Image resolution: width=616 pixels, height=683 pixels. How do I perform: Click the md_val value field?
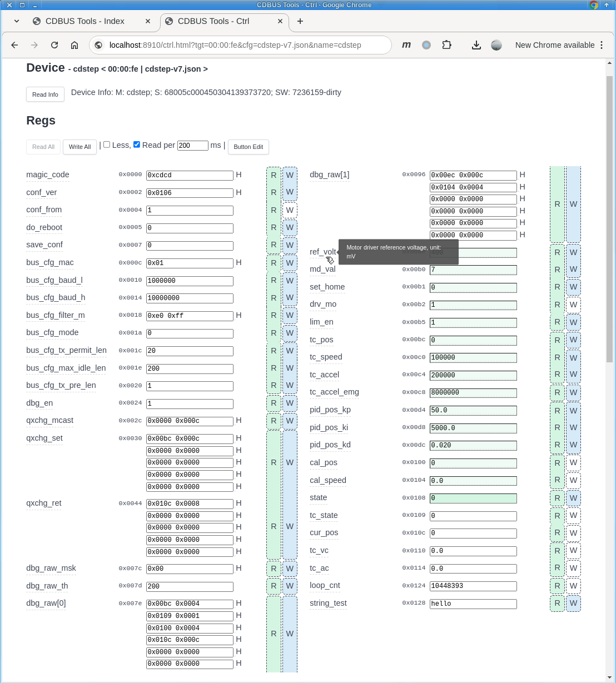tap(473, 270)
